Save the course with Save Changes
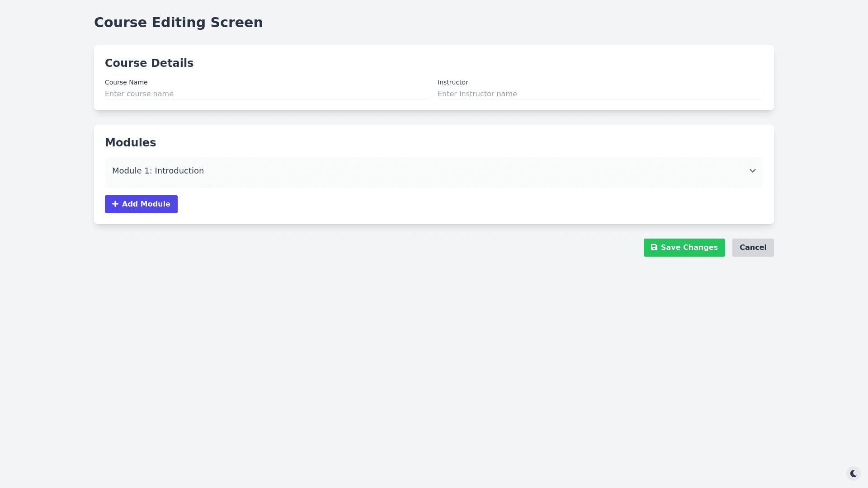The image size is (868, 488). pos(684,248)
